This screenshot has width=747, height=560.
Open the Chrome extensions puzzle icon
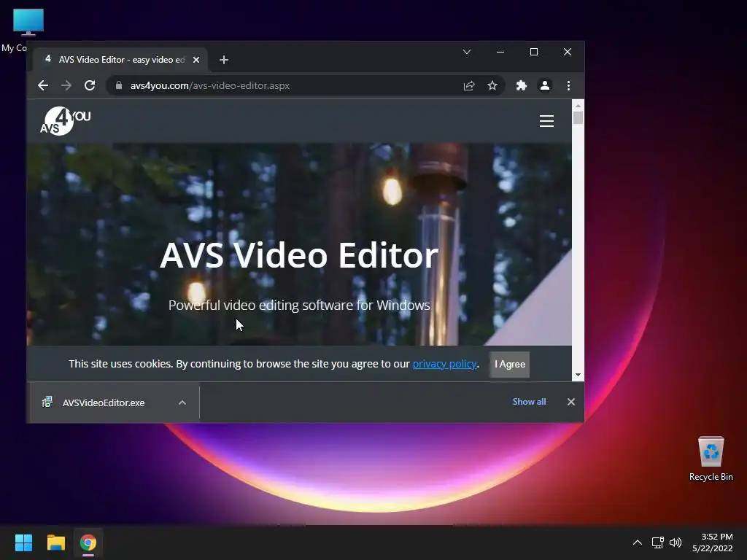click(x=521, y=86)
